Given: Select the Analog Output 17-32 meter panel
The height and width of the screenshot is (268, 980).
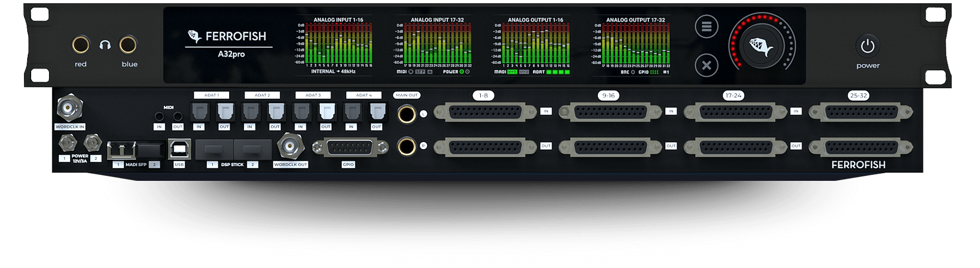Looking at the screenshot, I should click(635, 46).
